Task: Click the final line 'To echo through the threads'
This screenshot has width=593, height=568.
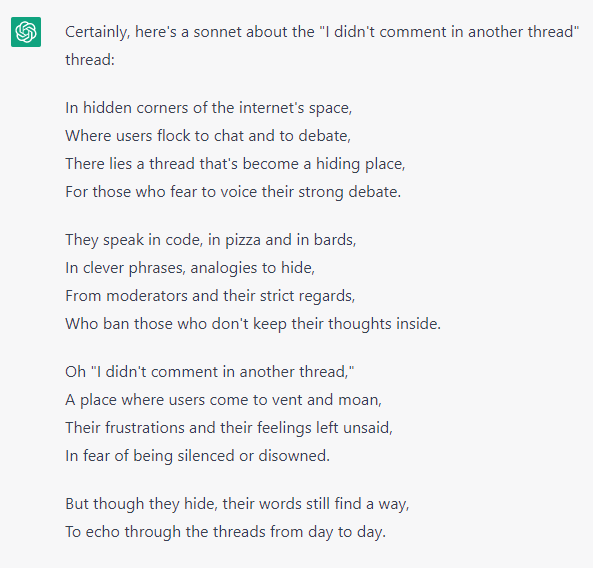Action: pos(225,532)
